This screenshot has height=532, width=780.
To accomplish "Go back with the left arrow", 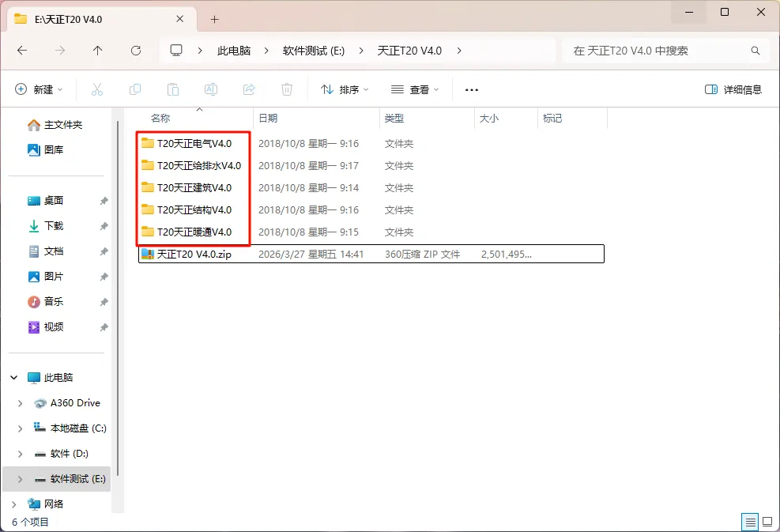I will [22, 51].
